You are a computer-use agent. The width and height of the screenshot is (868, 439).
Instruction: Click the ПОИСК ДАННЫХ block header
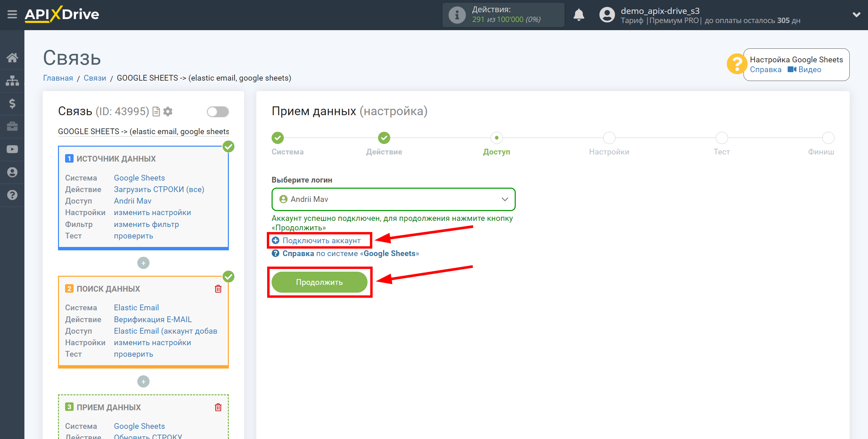click(108, 289)
